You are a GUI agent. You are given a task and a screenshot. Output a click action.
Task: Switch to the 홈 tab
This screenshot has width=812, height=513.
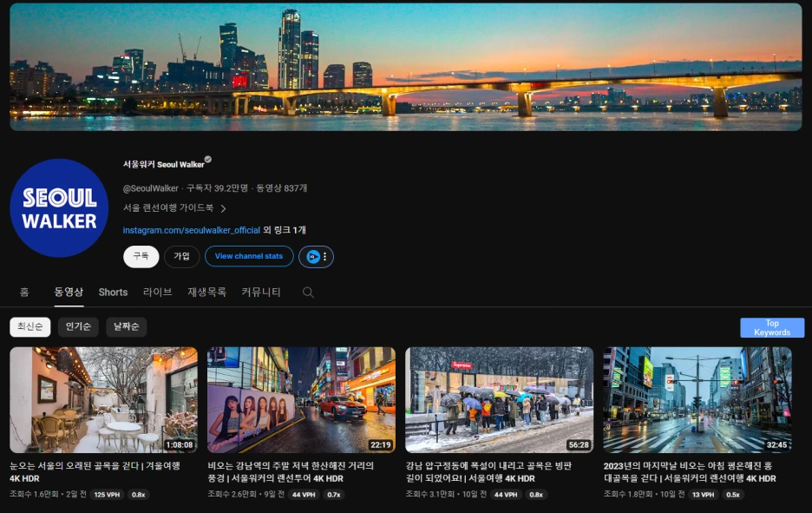pyautogui.click(x=24, y=293)
